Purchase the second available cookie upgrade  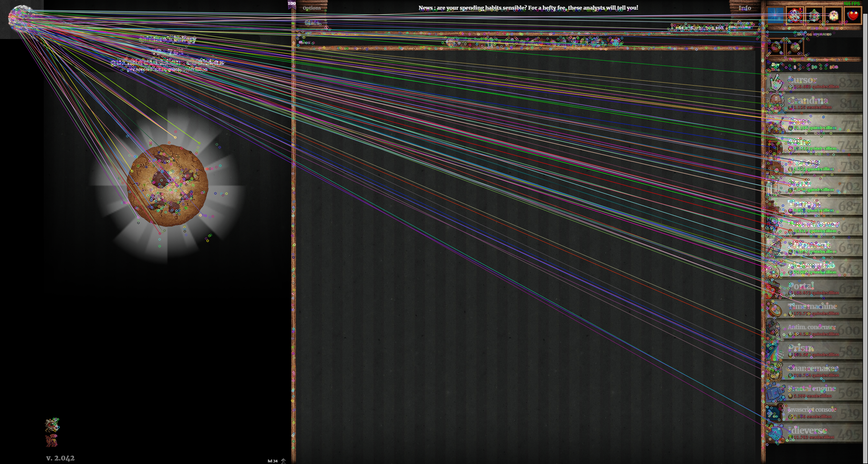pos(795,48)
